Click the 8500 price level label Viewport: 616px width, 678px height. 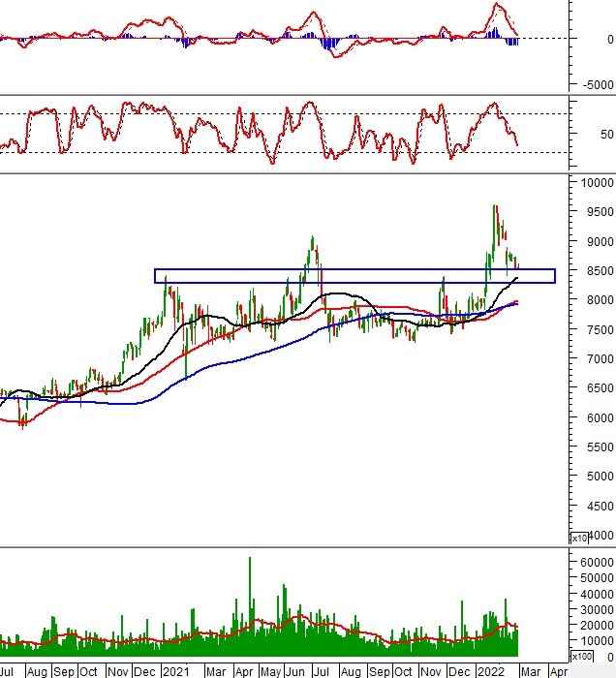pos(601,270)
